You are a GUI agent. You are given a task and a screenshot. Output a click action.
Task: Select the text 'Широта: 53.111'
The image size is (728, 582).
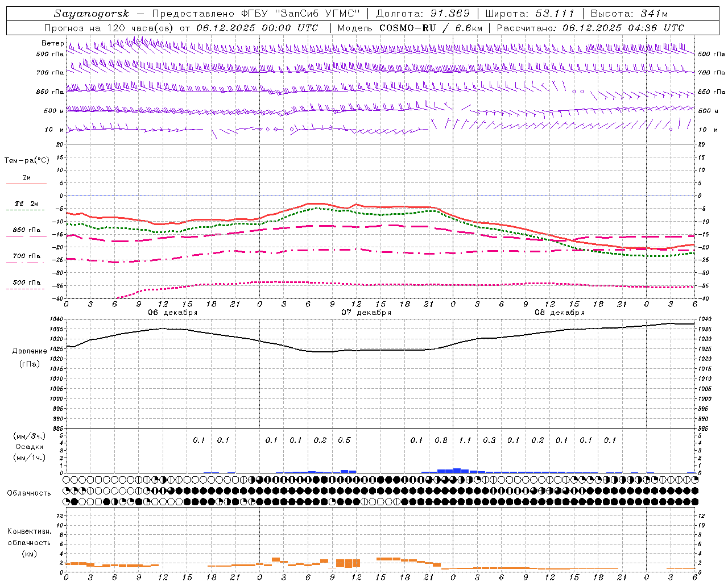530,14
